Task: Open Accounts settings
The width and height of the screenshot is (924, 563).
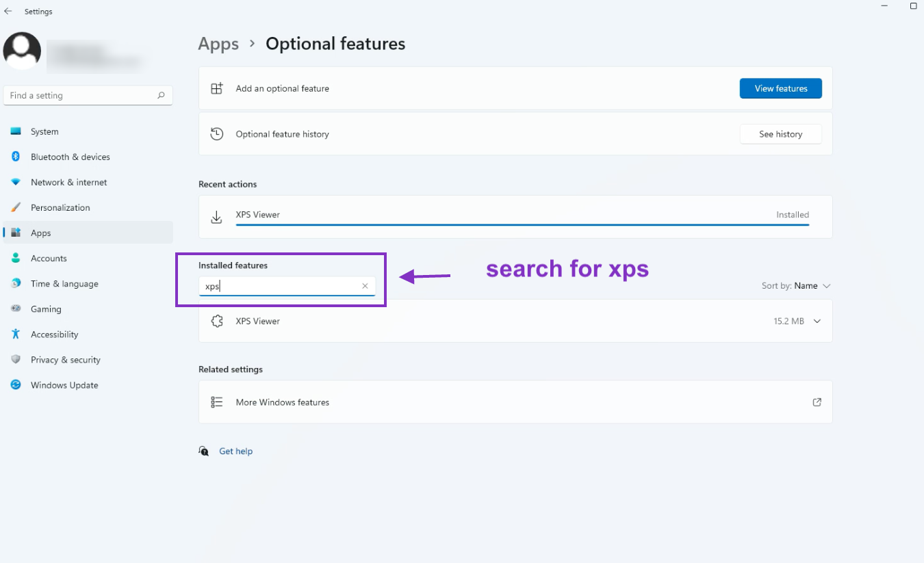Action: pos(88,258)
